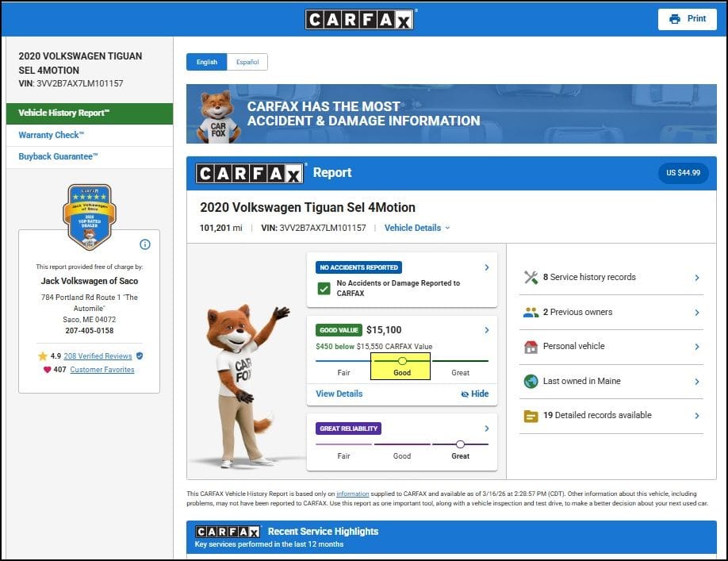Image resolution: width=728 pixels, height=561 pixels.
Task: Expand the Vehicle Details dropdown
Action: [417, 228]
